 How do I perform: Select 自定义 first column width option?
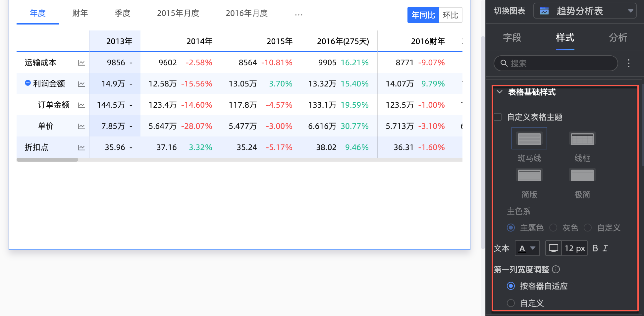pyautogui.click(x=511, y=303)
